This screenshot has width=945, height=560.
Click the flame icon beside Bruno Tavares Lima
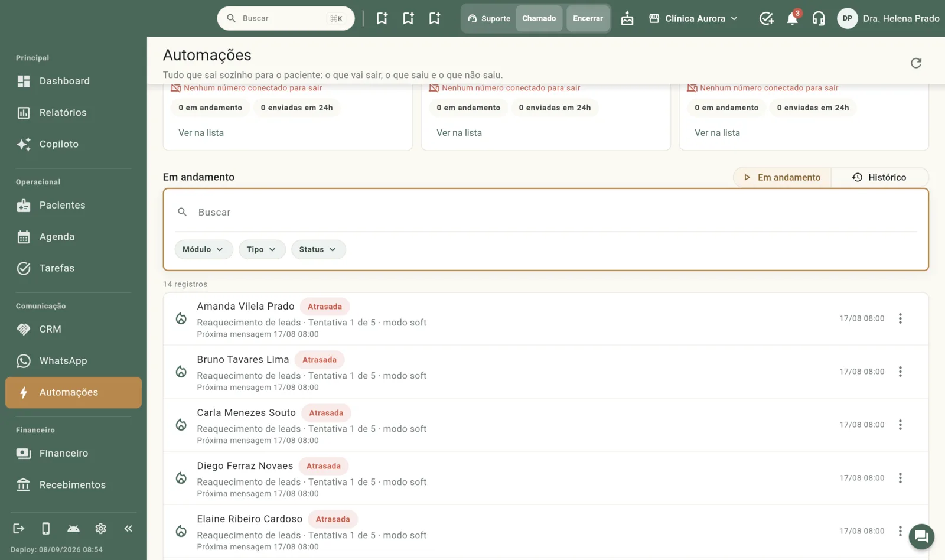181,372
